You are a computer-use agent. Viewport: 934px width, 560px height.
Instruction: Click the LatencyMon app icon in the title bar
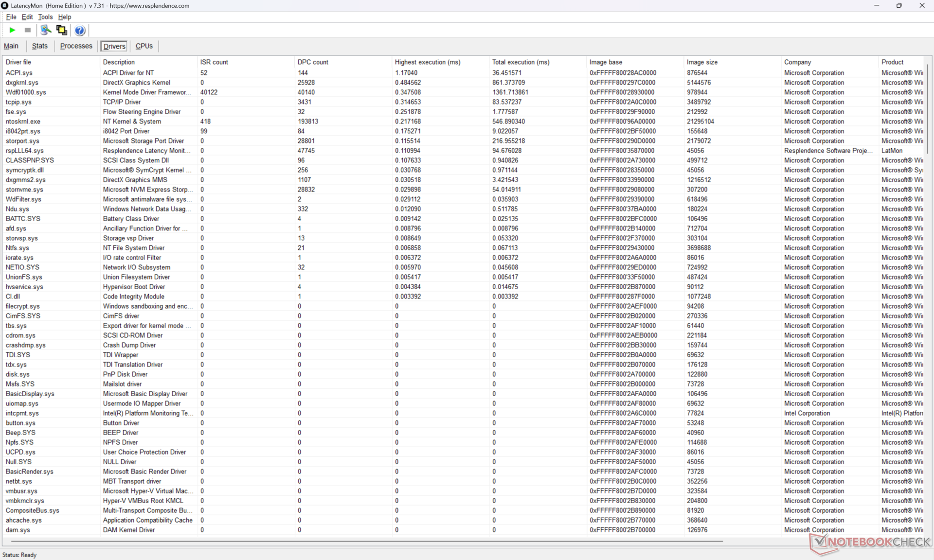[5, 5]
